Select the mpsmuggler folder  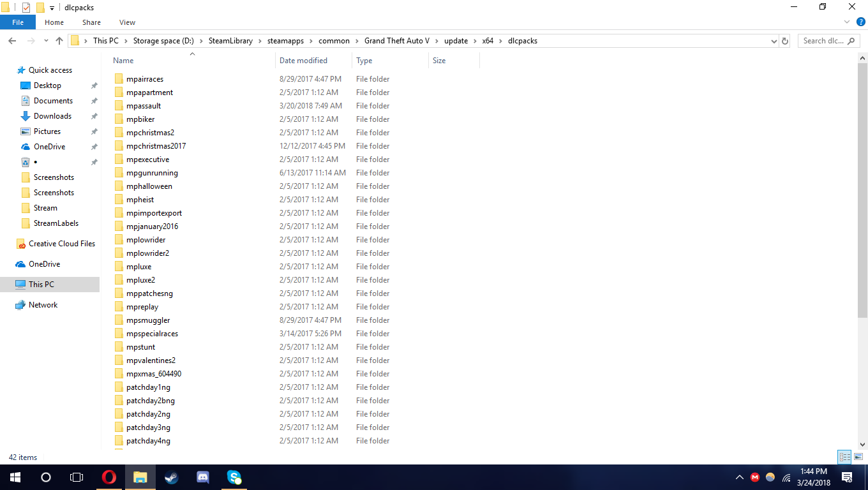click(148, 320)
